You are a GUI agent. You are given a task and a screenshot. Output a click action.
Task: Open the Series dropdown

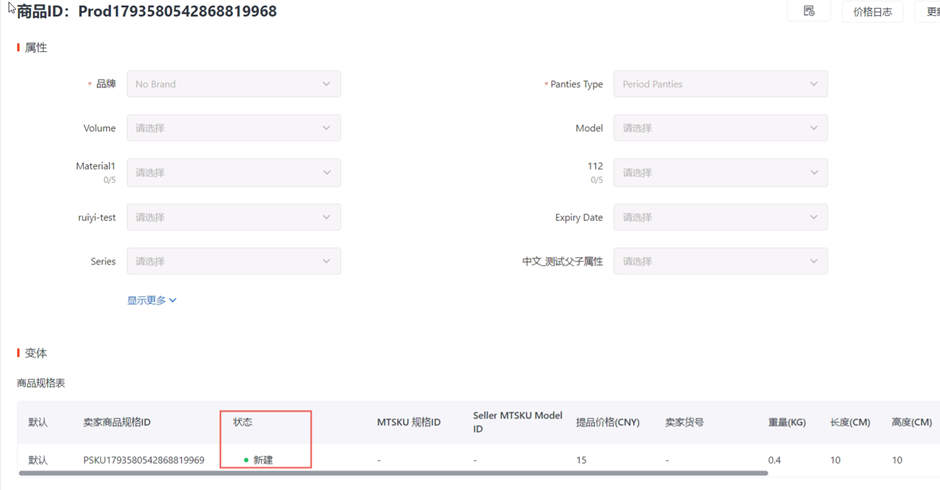pos(234,261)
